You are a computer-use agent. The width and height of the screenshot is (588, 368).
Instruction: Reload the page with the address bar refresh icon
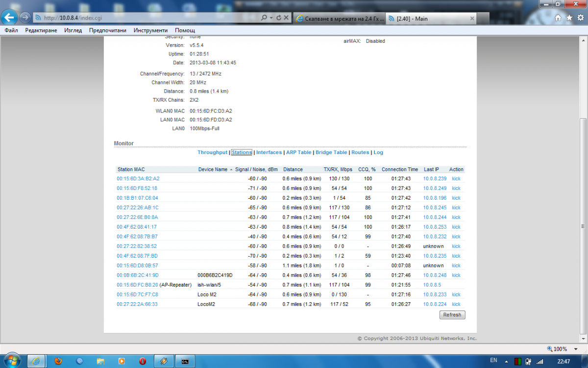click(279, 18)
